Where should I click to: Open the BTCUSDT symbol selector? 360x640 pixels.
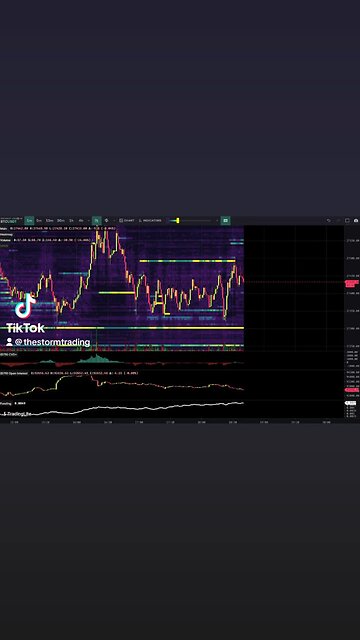point(9,221)
